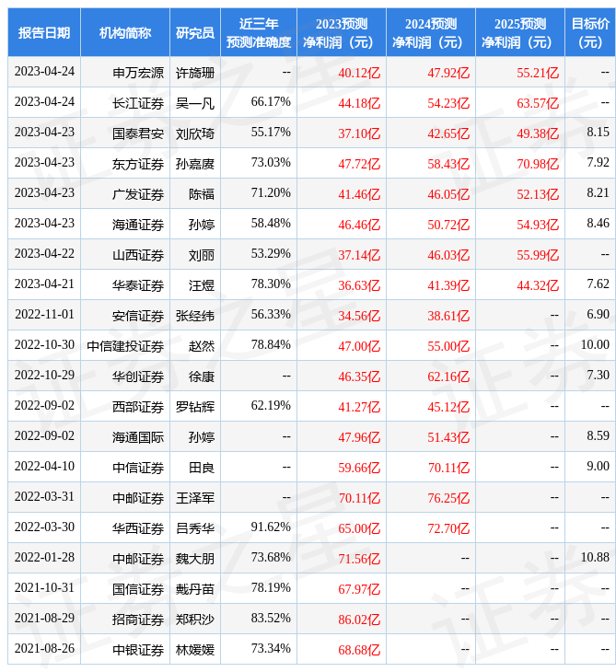Click the 86.02亿 profit forecast
616x672 pixels.
[359, 620]
